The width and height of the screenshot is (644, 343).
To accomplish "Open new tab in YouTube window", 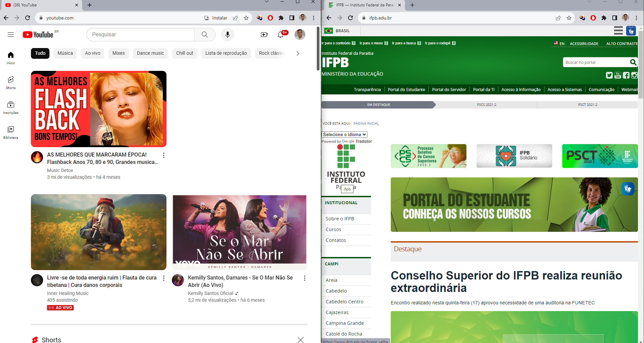I will (89, 5).
